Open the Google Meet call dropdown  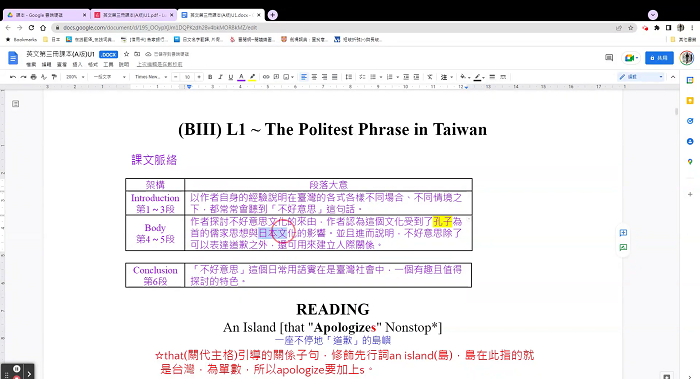(x=631, y=58)
